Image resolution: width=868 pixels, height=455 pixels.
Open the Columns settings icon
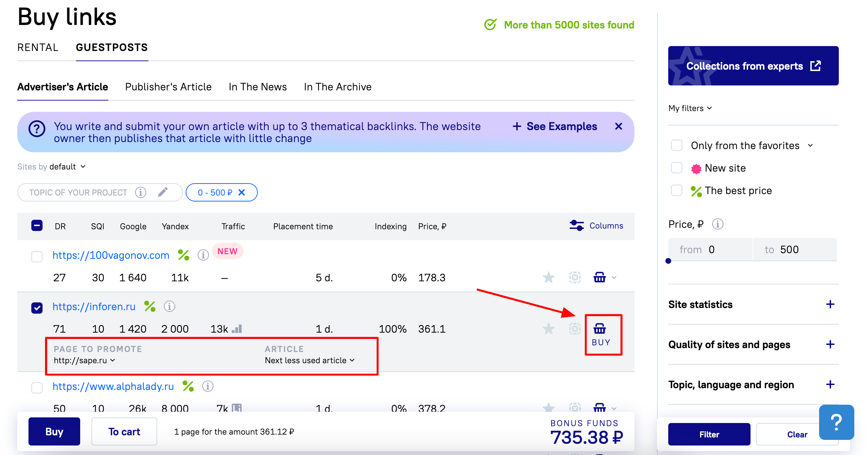pos(576,225)
